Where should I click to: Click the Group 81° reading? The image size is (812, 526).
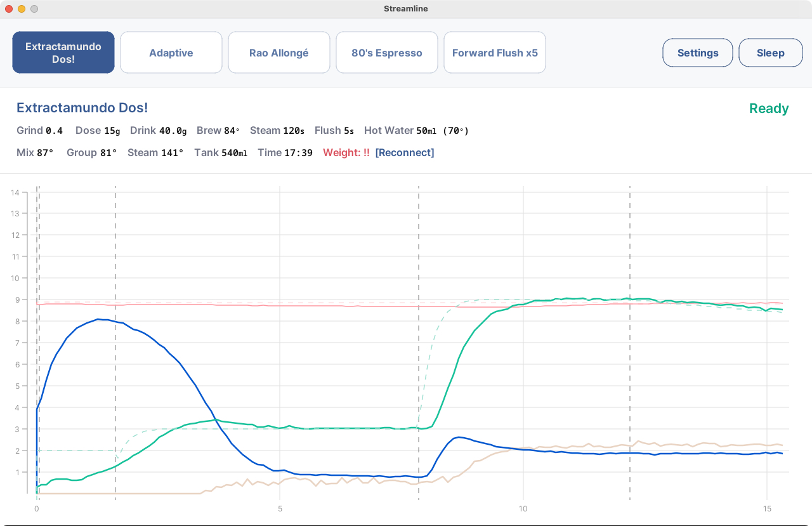tap(92, 152)
